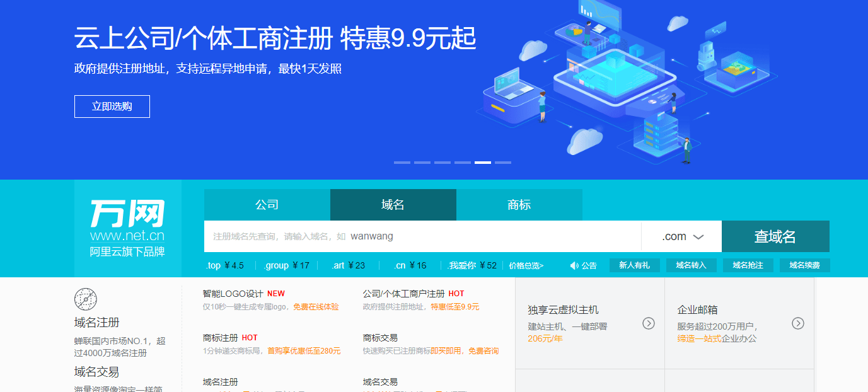Click the 立即选购 banner button

tap(112, 107)
